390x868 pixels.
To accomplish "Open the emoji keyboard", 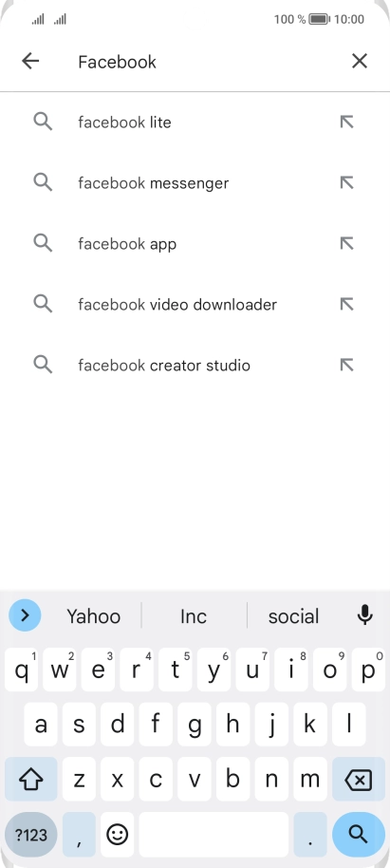I will pyautogui.click(x=118, y=834).
